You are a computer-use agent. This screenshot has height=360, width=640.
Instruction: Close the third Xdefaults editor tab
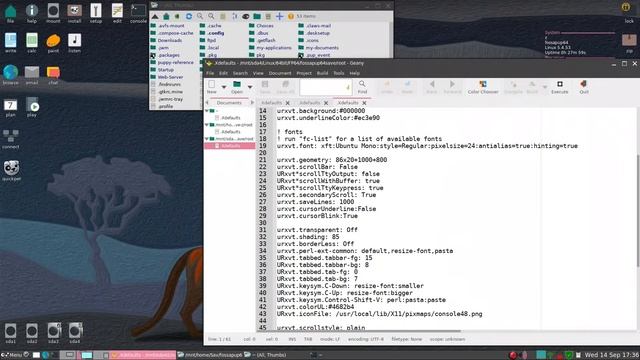click(364, 103)
